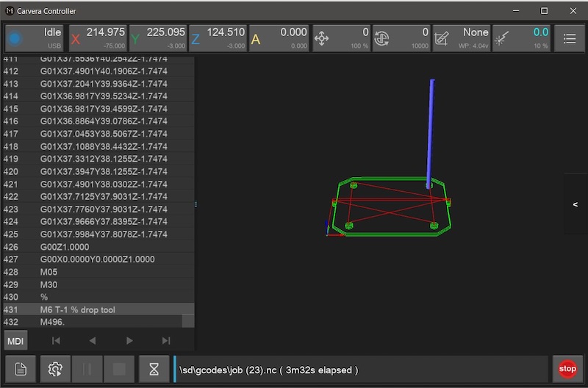Open the config and run gear icon
Screen dimensions: 588x388
[x=55, y=369]
